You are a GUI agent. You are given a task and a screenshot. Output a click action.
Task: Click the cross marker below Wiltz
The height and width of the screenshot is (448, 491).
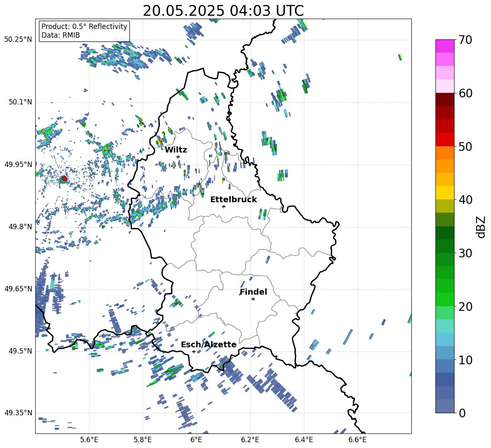click(x=178, y=157)
